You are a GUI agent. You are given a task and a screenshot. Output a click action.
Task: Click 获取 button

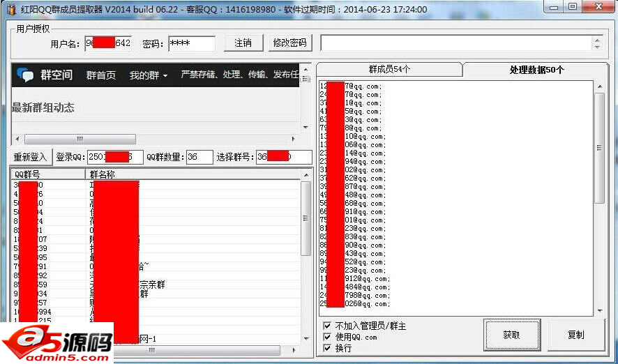pos(511,335)
